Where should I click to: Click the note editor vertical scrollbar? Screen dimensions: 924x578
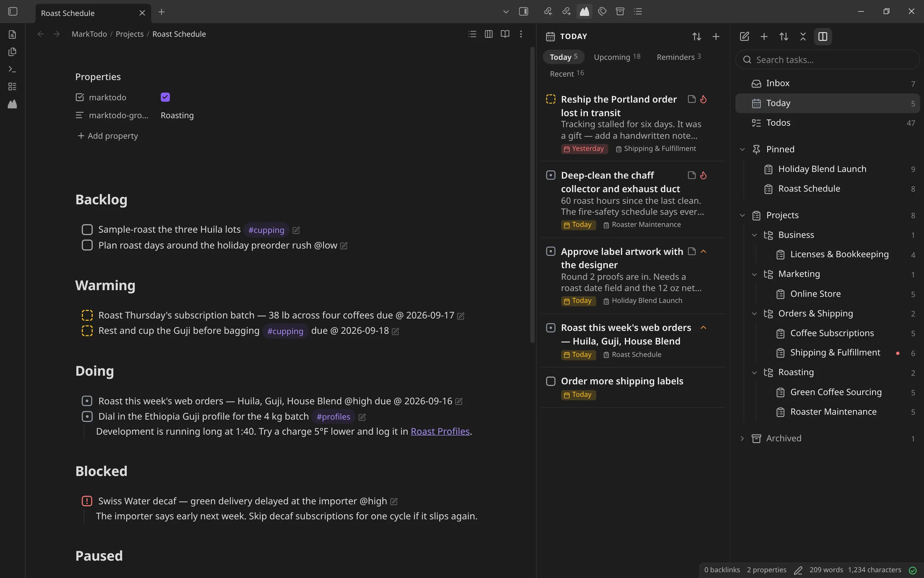click(532, 195)
